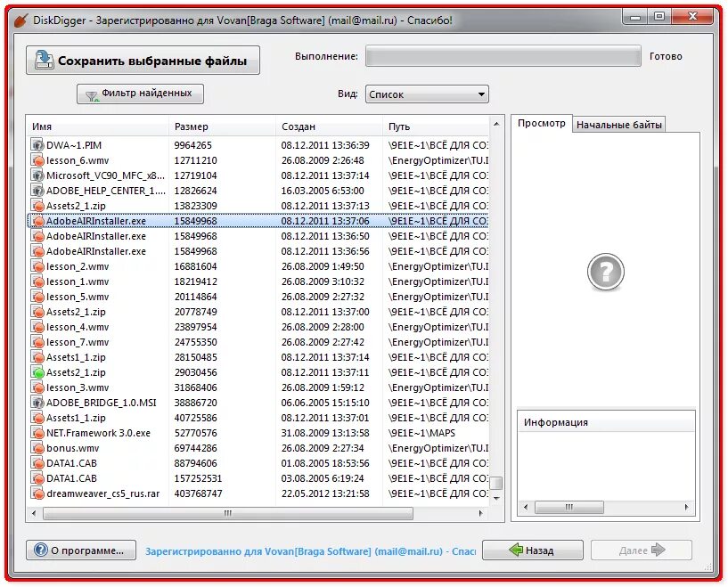Select the dreamweaver_cs5_rus.rar file name

pos(103,493)
